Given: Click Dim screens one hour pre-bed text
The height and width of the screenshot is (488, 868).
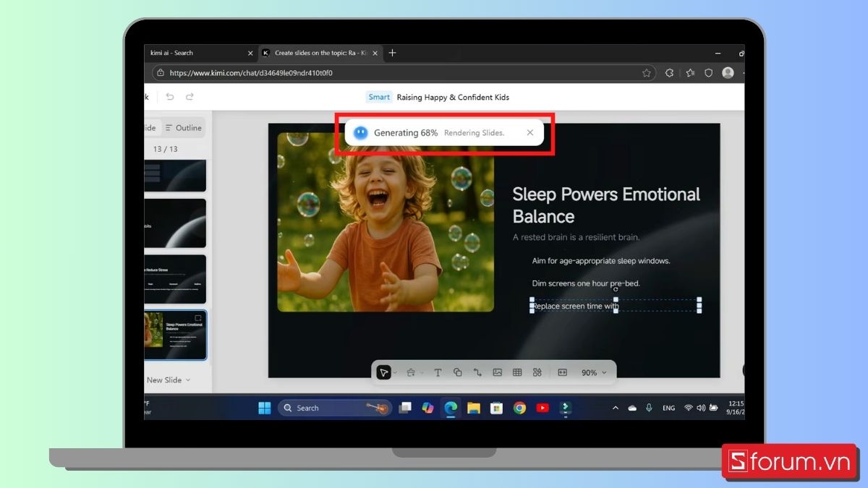Looking at the screenshot, I should (586, 283).
